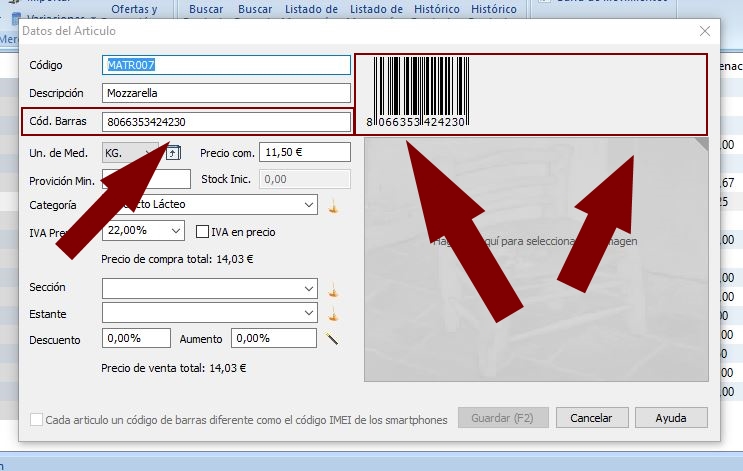Click the second Histórico toolbar item

pos(494,9)
